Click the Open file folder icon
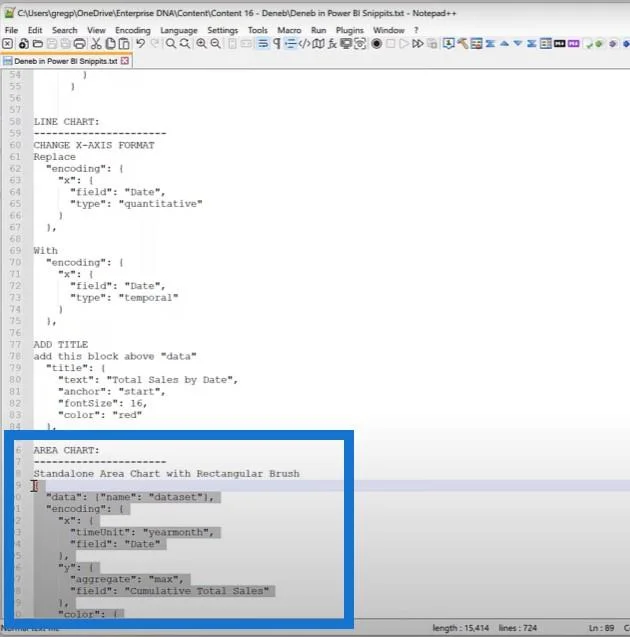630x637 pixels. [38, 43]
